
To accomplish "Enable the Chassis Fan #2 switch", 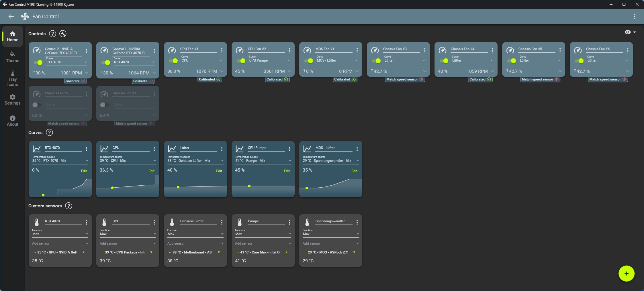I will (37, 105).
